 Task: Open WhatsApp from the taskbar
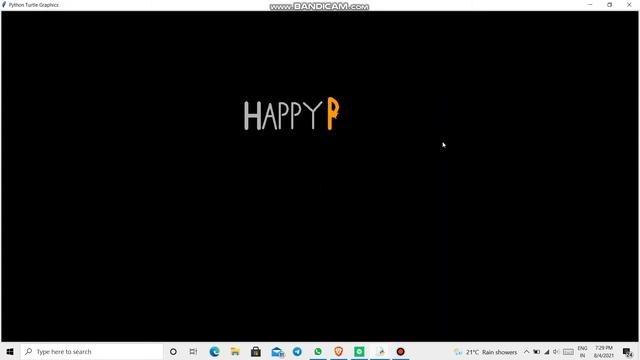click(x=318, y=351)
